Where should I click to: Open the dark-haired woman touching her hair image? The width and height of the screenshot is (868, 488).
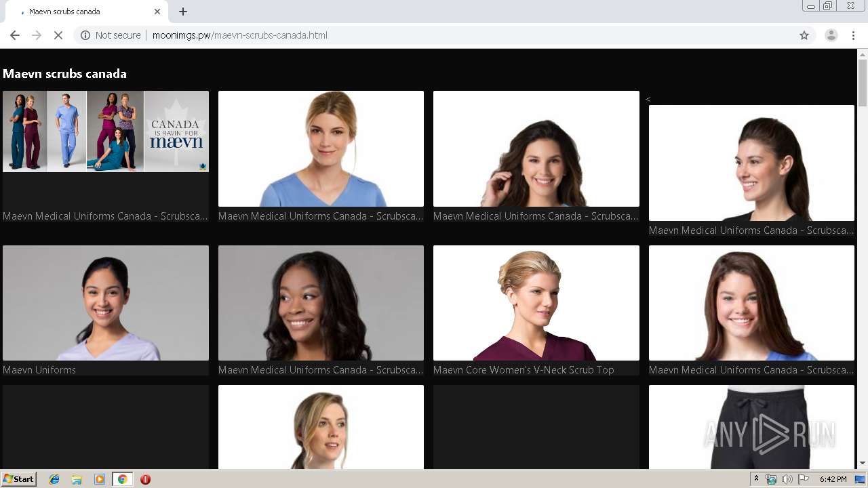click(536, 148)
